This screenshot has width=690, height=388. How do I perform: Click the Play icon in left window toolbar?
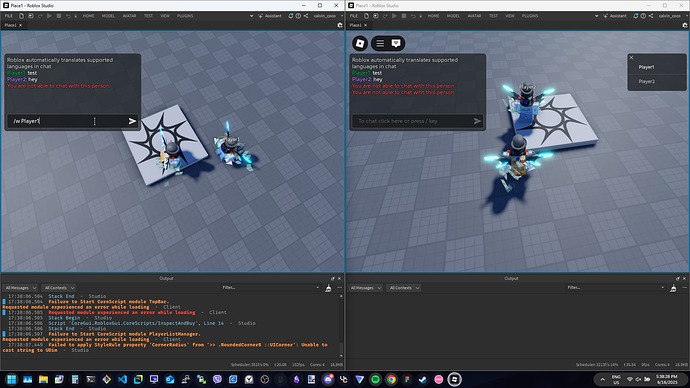(x=49, y=16)
